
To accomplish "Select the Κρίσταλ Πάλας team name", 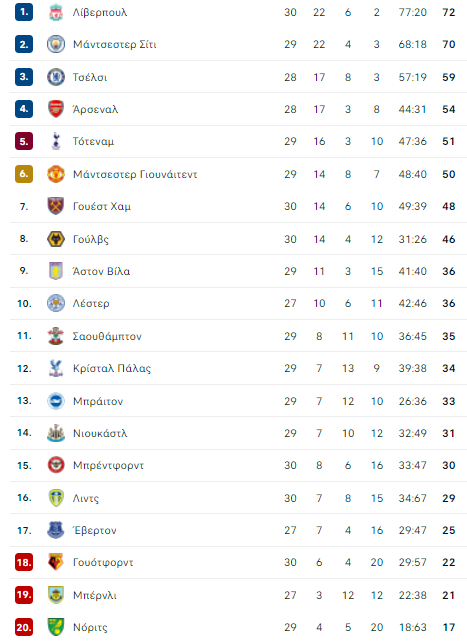I will click(112, 368).
